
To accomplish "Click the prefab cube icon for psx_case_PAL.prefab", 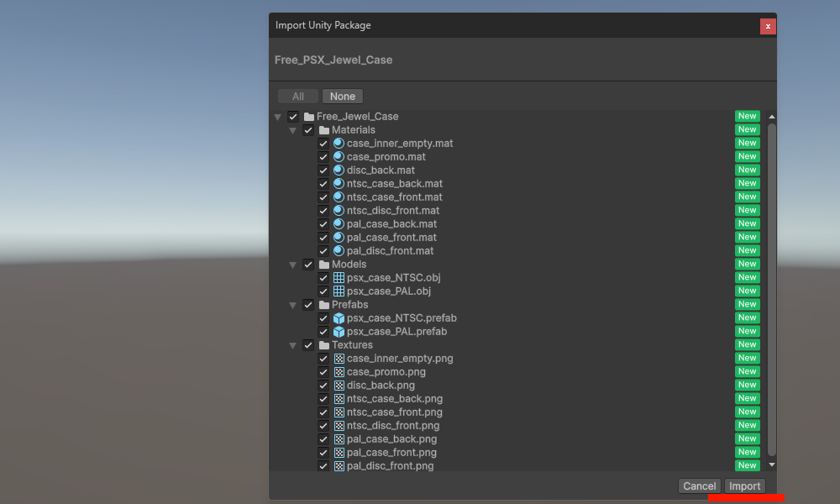I will [339, 332].
